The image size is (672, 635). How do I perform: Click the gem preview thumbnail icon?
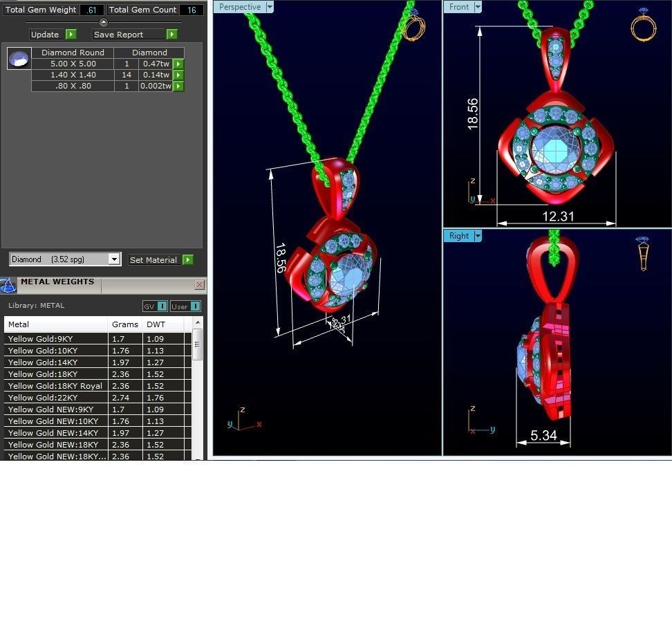[x=19, y=58]
